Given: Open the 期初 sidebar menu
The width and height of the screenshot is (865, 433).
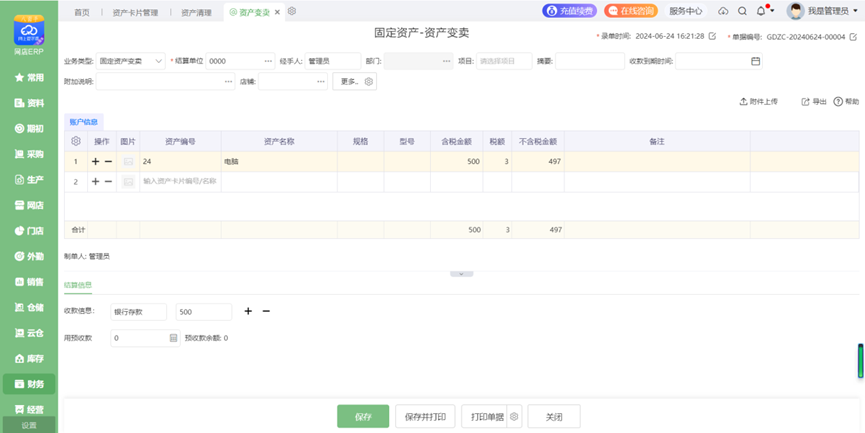Looking at the screenshot, I should click(29, 129).
